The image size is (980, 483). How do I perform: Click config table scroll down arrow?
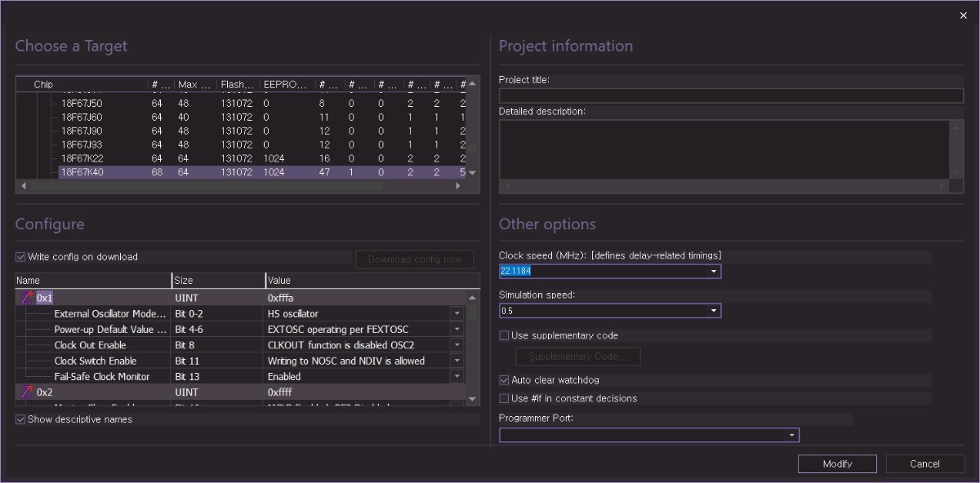tap(472, 398)
